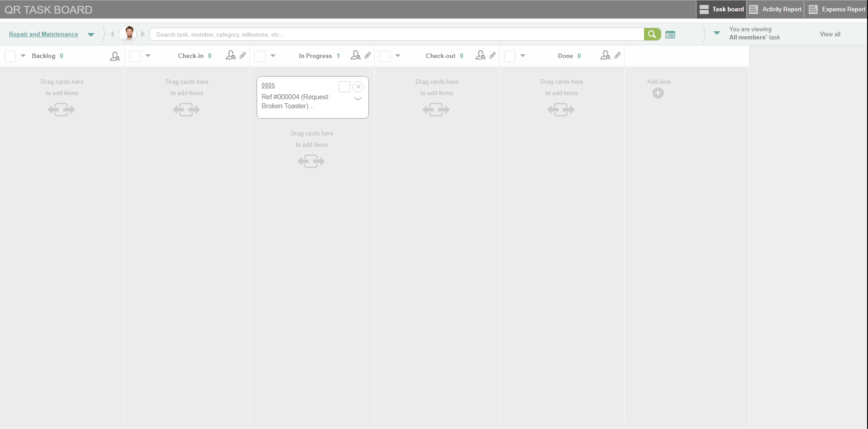The height and width of the screenshot is (429, 868).
Task: Assign member icon on Backlog lane
Action: pos(115,56)
